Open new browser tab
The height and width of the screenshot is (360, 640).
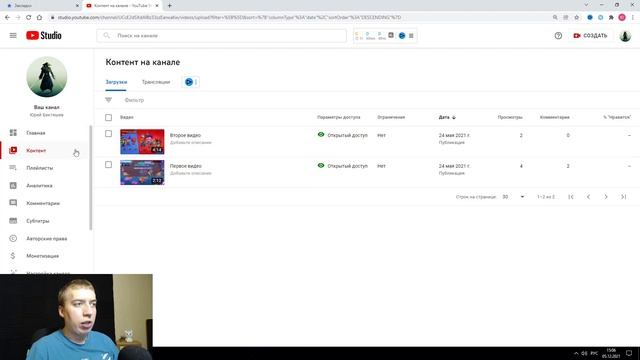tap(169, 6)
